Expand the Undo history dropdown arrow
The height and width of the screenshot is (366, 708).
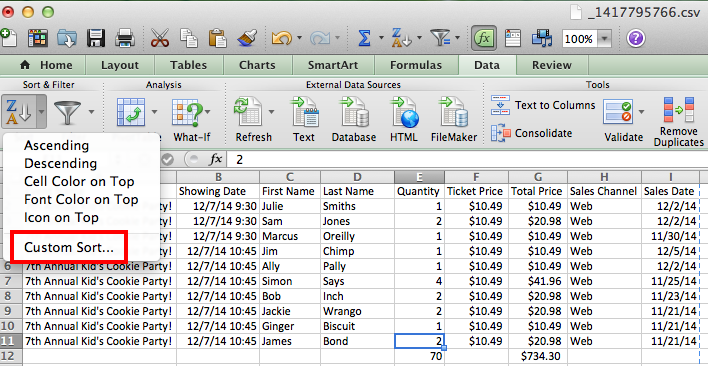[x=299, y=38]
